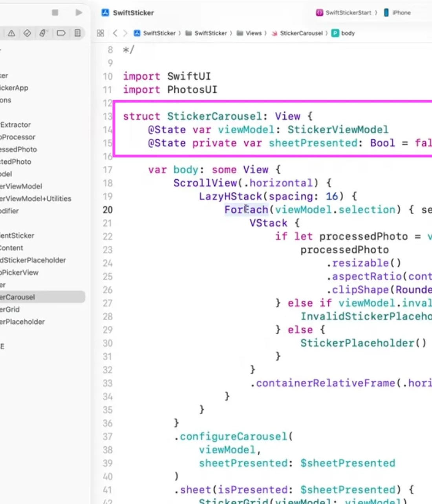Run the SwiftSticker project with the play button
Screen dimensions: 432x504
(79, 13)
